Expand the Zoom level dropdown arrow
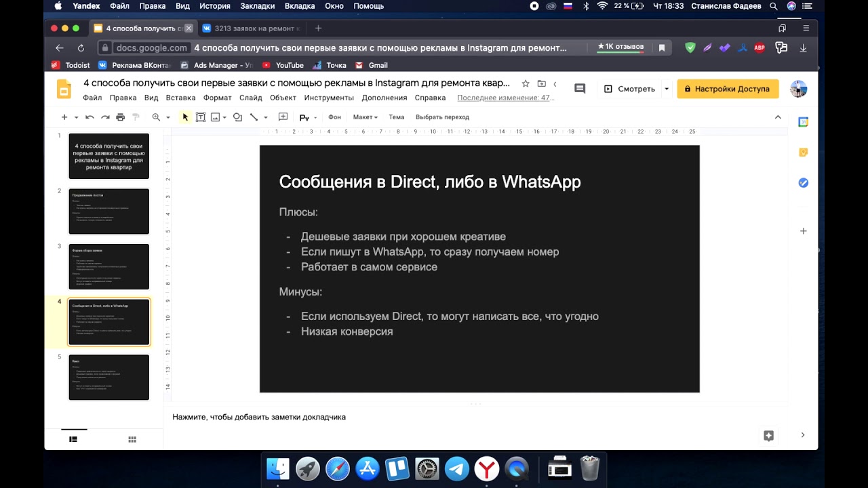 coord(167,117)
